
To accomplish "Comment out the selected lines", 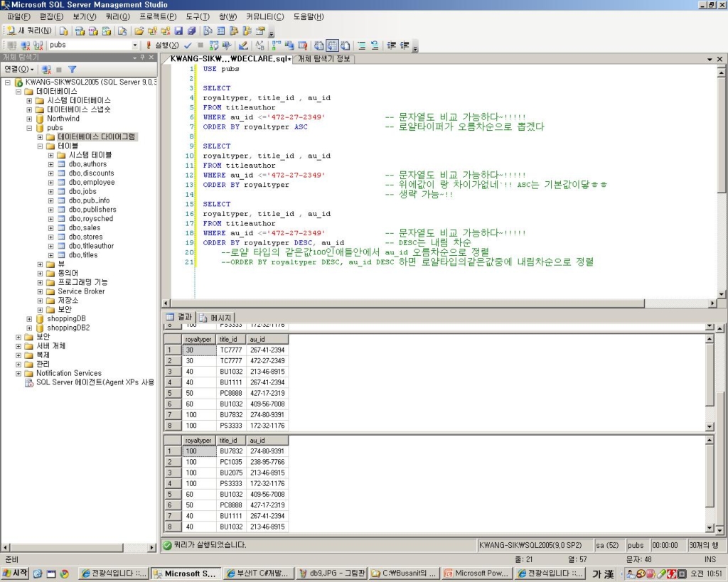I will pos(362,45).
